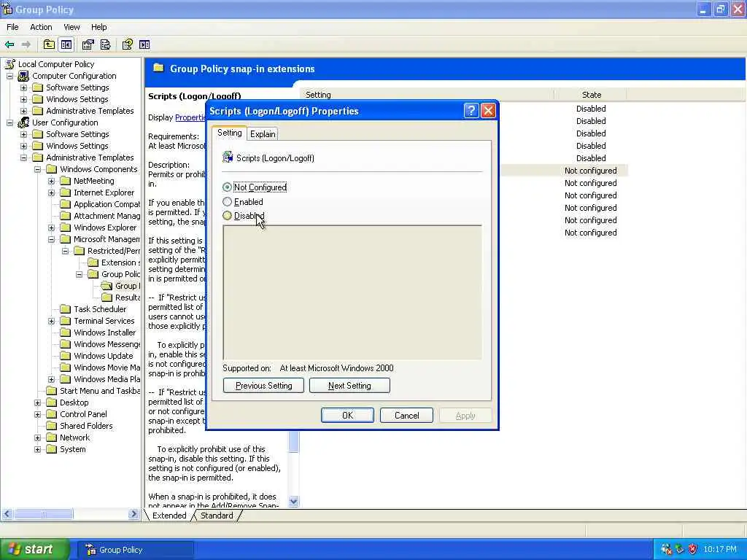Select Control Panel in the tree

83,414
